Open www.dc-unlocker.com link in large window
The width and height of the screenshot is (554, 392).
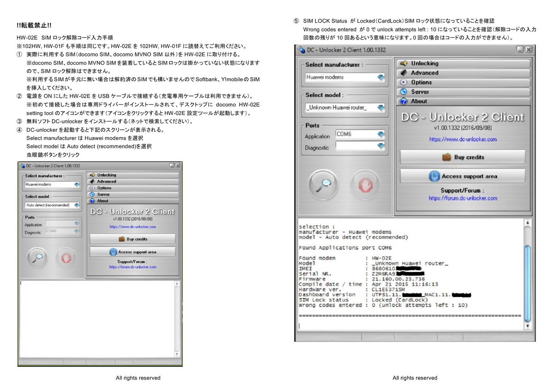pos(463,139)
